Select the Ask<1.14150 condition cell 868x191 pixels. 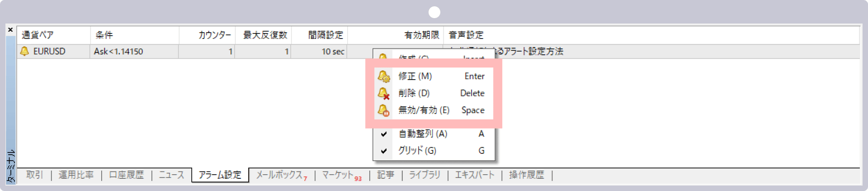tap(118, 52)
